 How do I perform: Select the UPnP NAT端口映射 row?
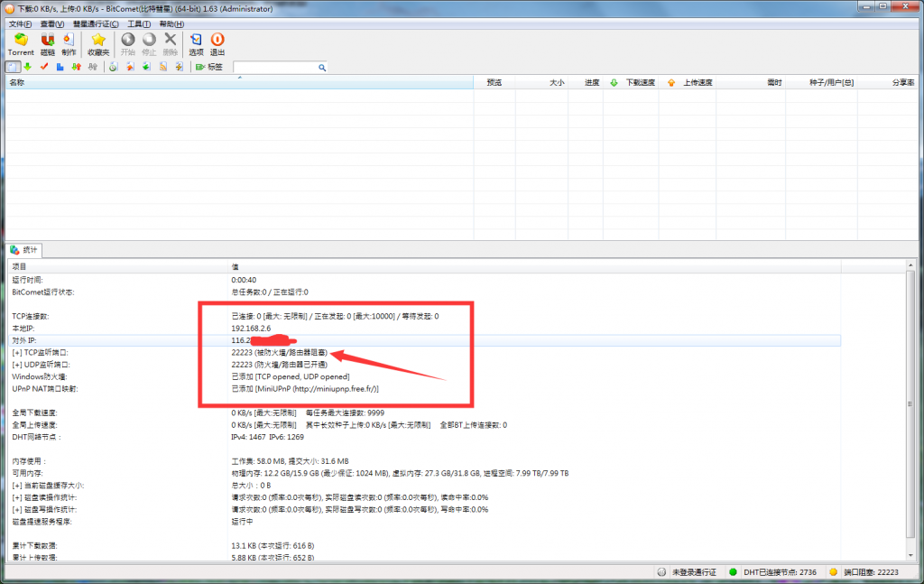tap(424, 389)
